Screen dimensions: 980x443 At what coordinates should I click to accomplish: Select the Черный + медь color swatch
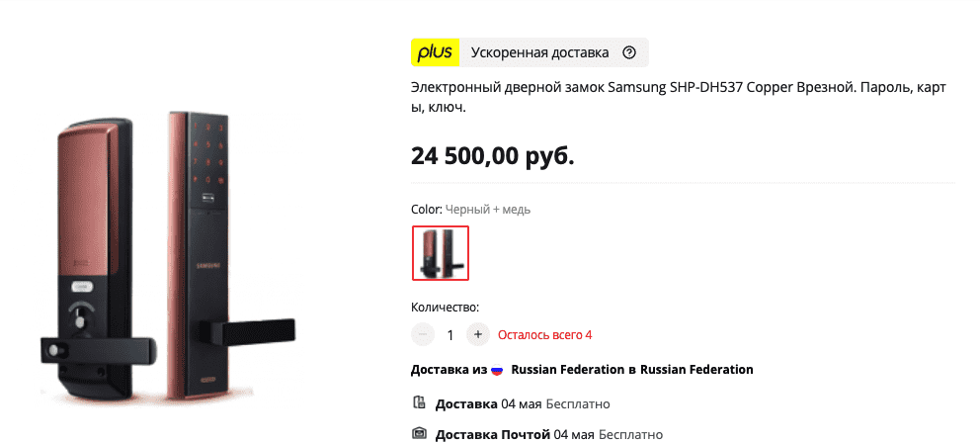pos(441,253)
